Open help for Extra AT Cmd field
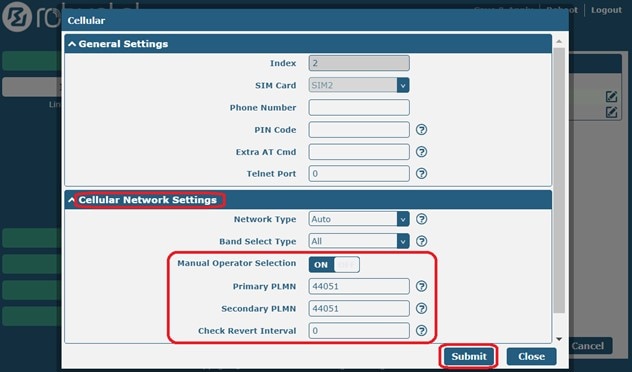Viewport: 632px width, 372px height. pyautogui.click(x=421, y=152)
